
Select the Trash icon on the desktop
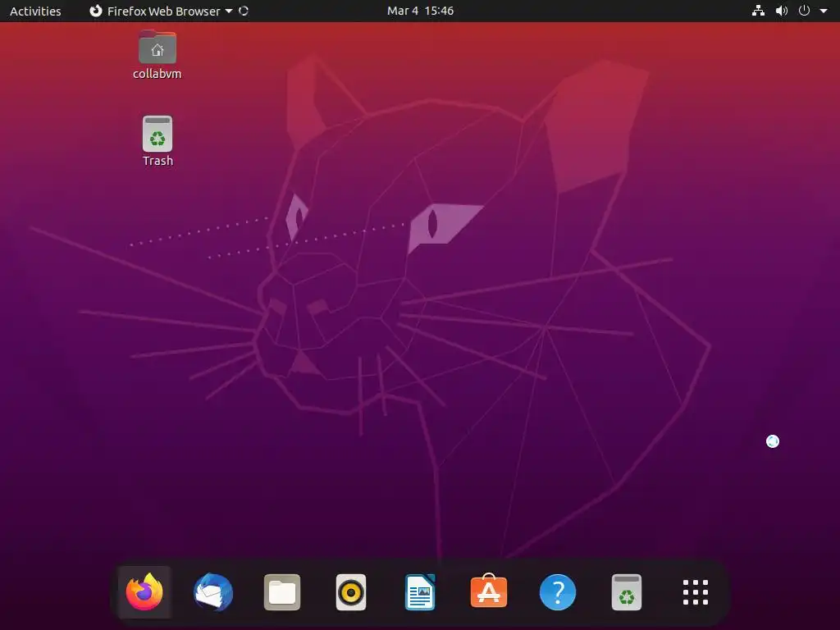[x=157, y=134]
